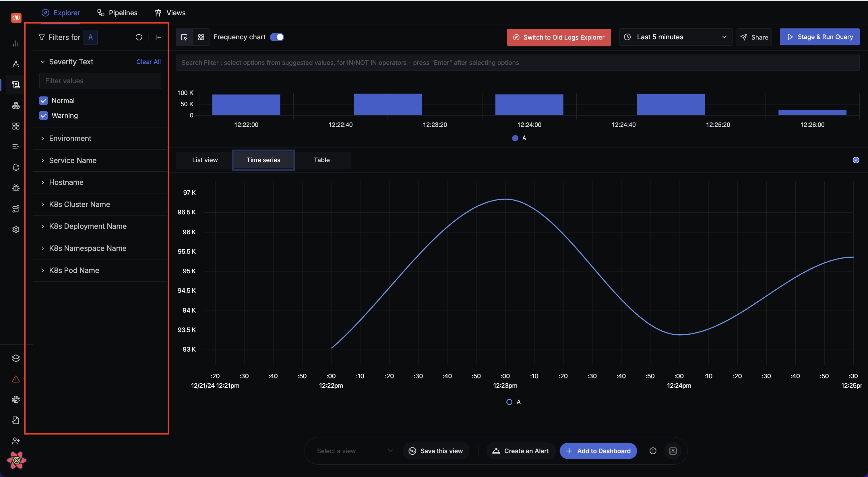This screenshot has width=868, height=477.
Task: Open the Select a view dropdown
Action: pos(354,451)
